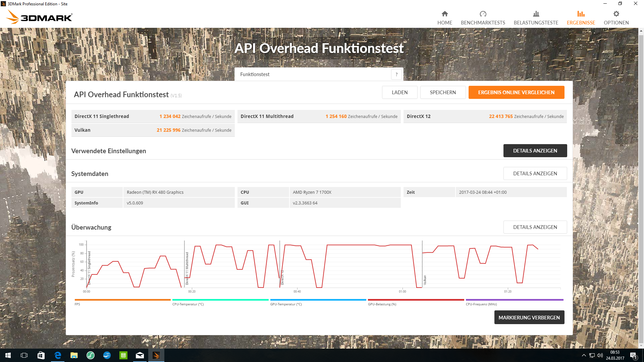This screenshot has width=644, height=362.
Task: Open Belastungsteste bar chart icon
Action: pyautogui.click(x=536, y=14)
